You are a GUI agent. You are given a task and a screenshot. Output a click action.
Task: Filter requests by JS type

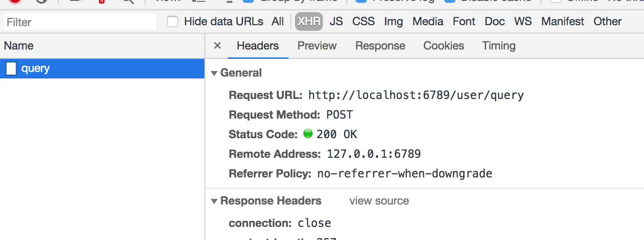336,21
